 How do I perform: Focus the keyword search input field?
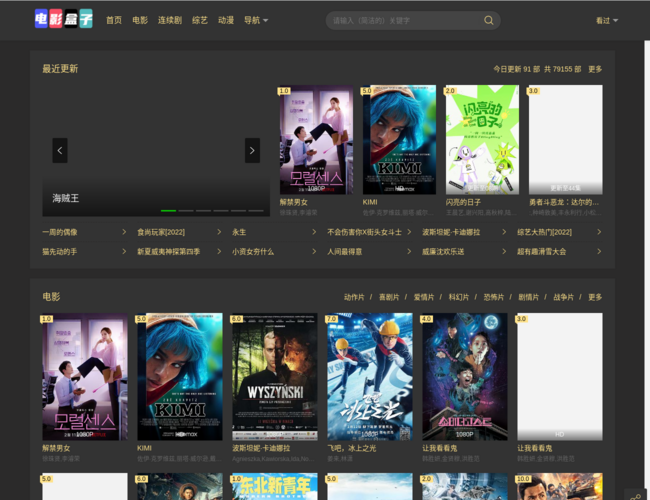pos(406,20)
